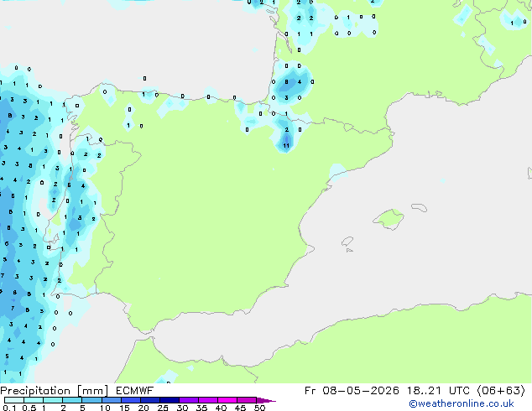
Task: Click the Precipitation [mm] title label
Action: click(55, 391)
